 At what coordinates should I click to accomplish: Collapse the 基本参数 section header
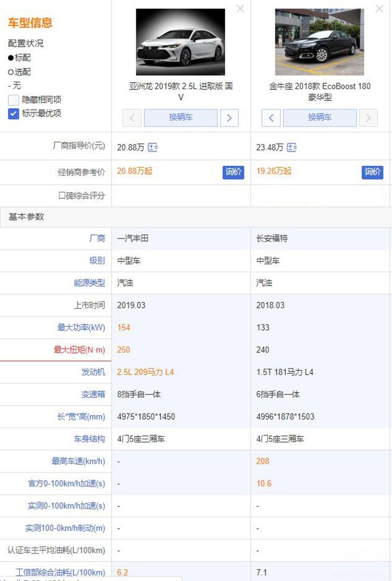tap(26, 217)
